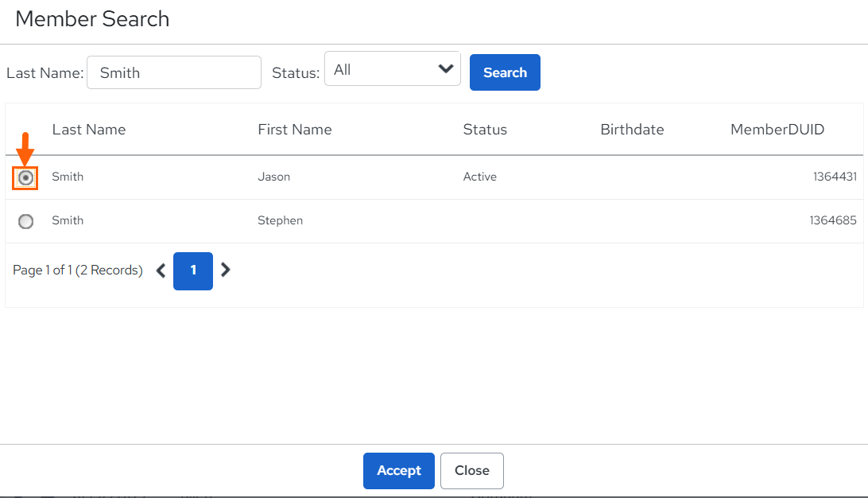Click the Accept button
Viewport: 868px width, 498px height.
click(x=399, y=471)
